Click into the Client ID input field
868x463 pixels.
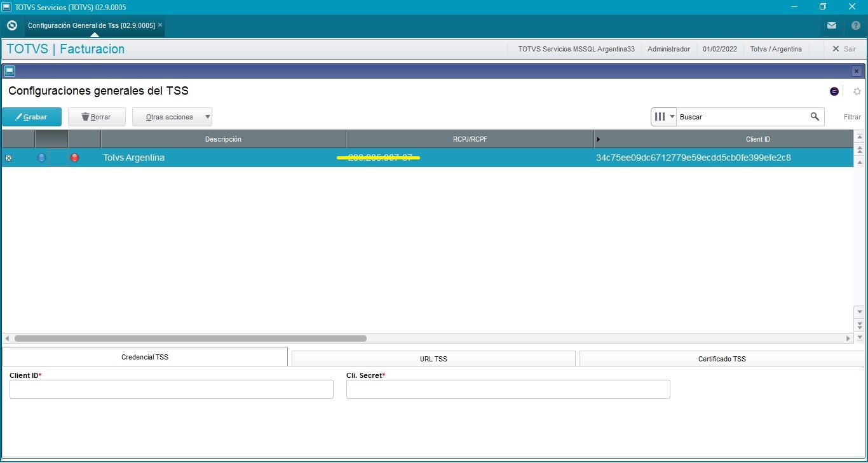click(x=172, y=389)
